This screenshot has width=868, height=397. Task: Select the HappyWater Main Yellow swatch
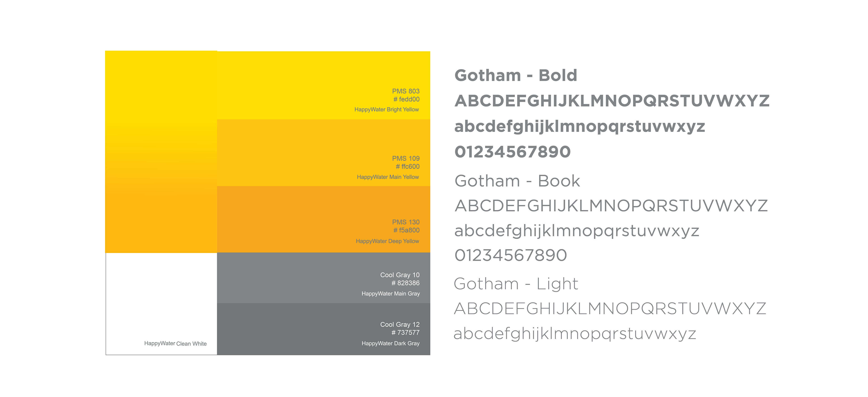pyautogui.click(x=323, y=153)
